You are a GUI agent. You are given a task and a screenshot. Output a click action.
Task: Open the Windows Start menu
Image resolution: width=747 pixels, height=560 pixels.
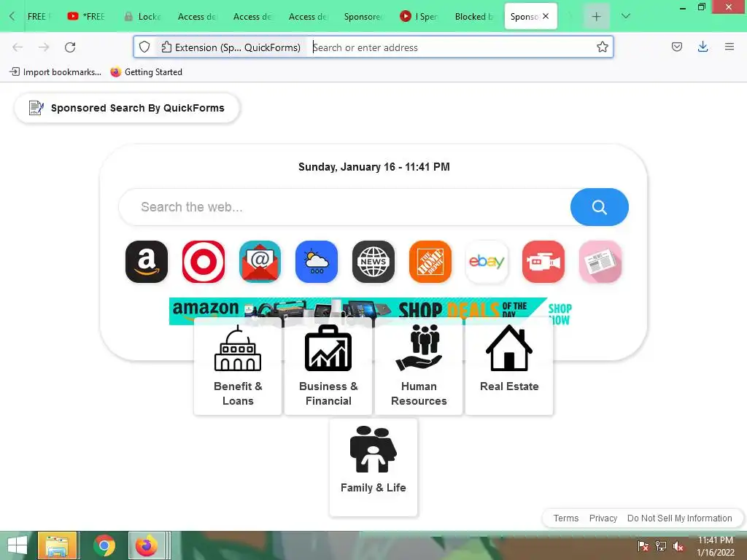18,545
